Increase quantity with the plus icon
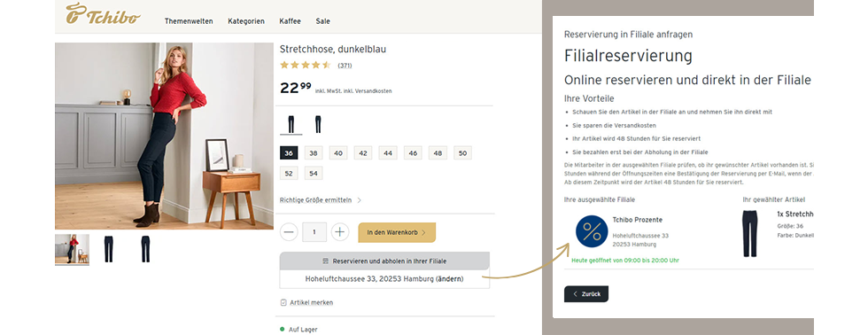This screenshot has height=335, width=868. pyautogui.click(x=340, y=232)
